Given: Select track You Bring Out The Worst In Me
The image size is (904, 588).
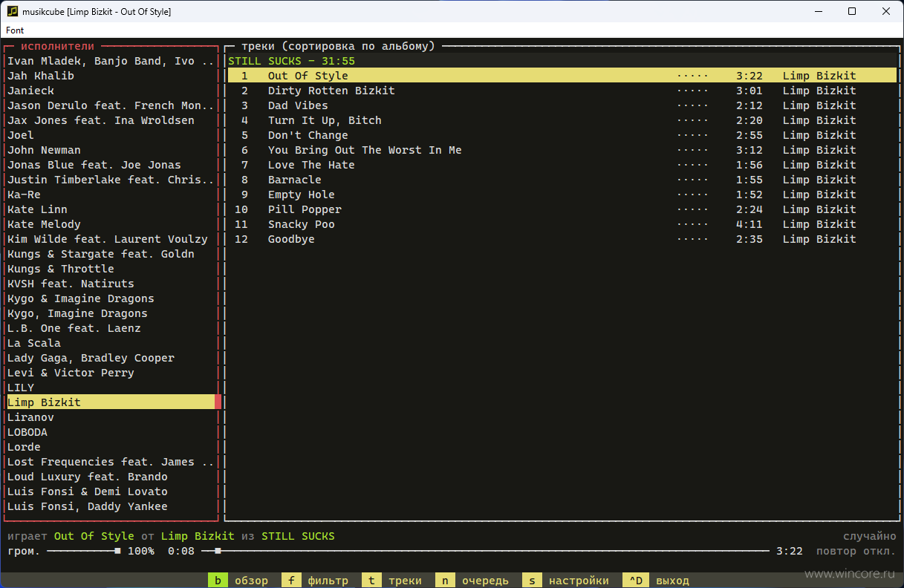Looking at the screenshot, I should click(x=562, y=150).
